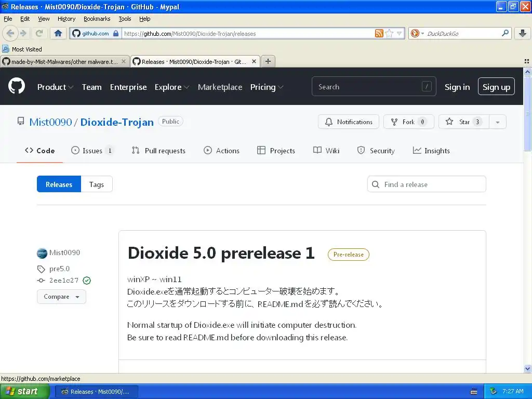Click the keyboard icon in taskbar tray
The width and height of the screenshot is (532, 399).
tap(474, 392)
